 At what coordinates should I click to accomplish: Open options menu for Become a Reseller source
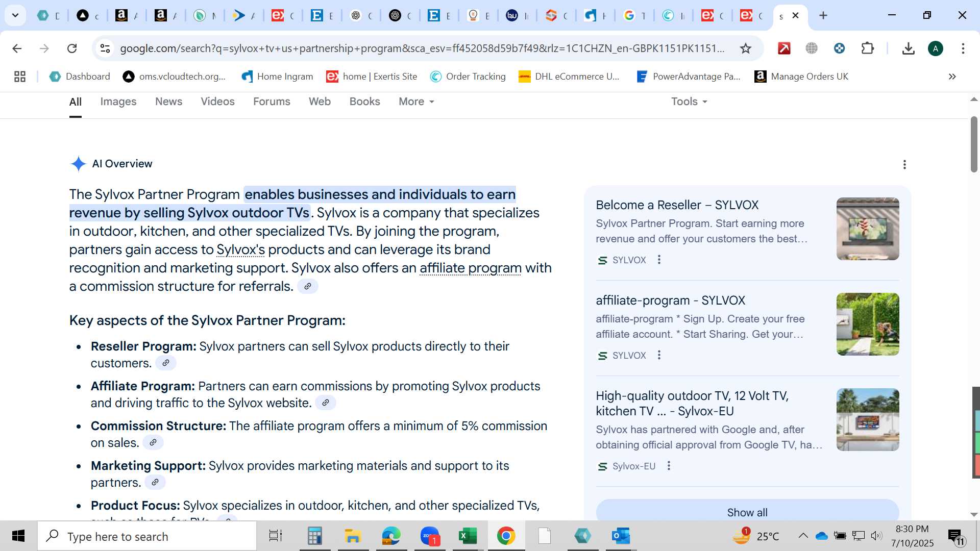(x=659, y=260)
